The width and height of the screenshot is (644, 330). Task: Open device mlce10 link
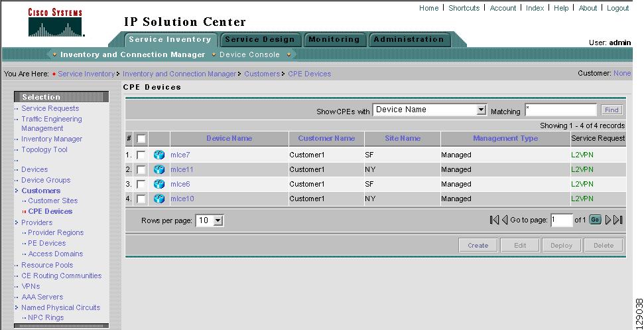click(182, 199)
